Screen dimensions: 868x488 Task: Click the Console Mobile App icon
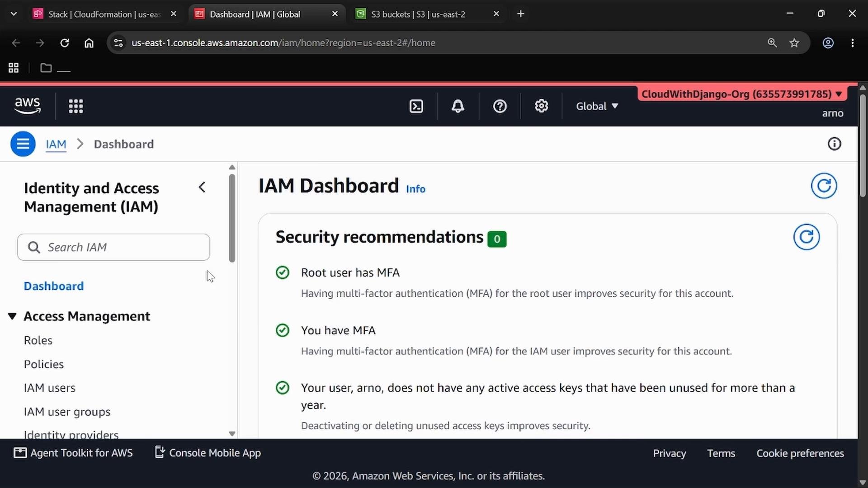click(x=160, y=452)
